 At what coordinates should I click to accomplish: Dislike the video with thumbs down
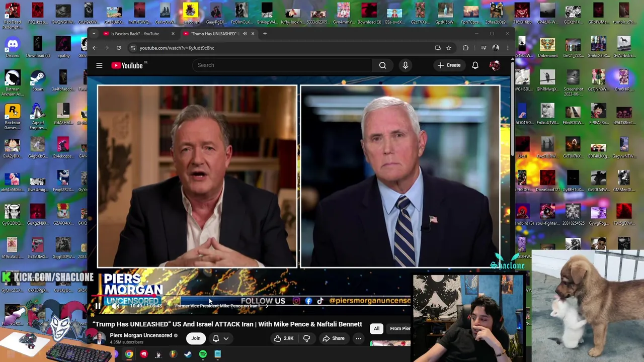pos(306,338)
